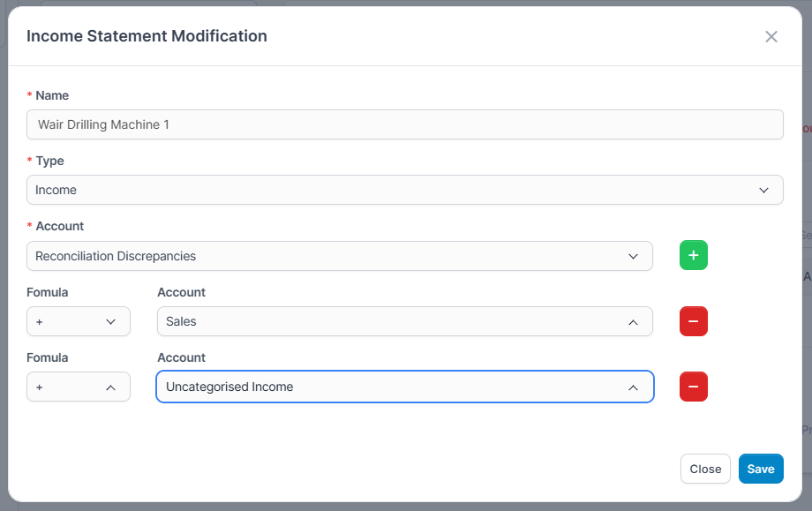Click the Close button in dialog footer
Screen dimensions: 812x511
[x=705, y=469]
